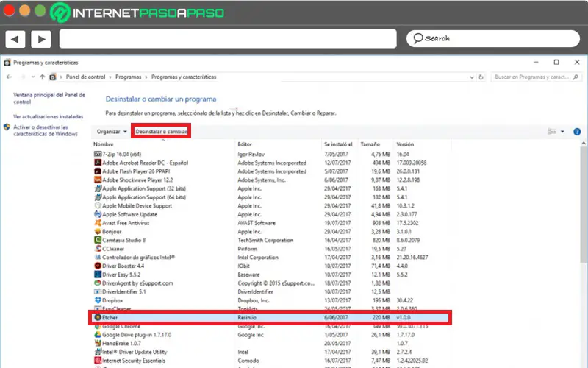Go up one level with the up arrow
Image resolution: width=588 pixels, height=368 pixels.
coord(43,77)
